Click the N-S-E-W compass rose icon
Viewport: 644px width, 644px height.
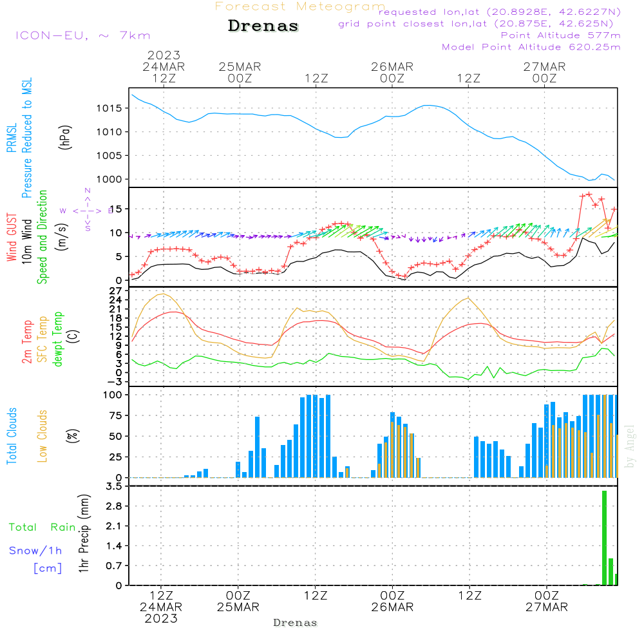(87, 211)
